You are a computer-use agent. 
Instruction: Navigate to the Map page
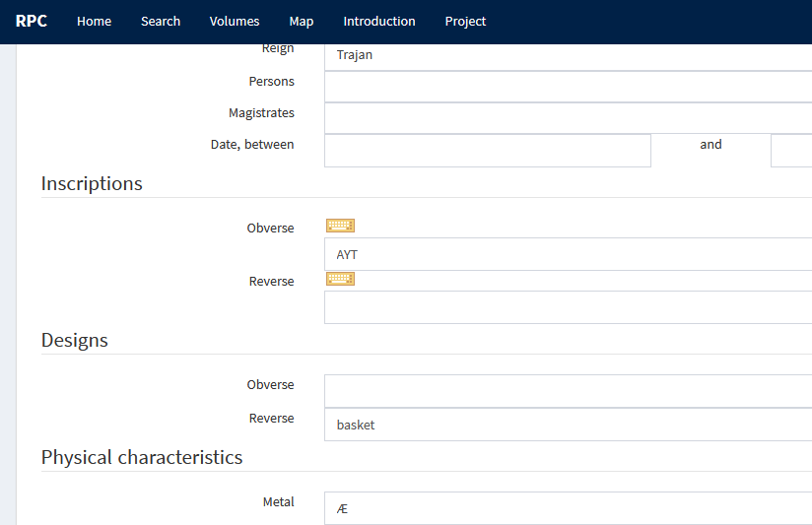click(x=302, y=22)
